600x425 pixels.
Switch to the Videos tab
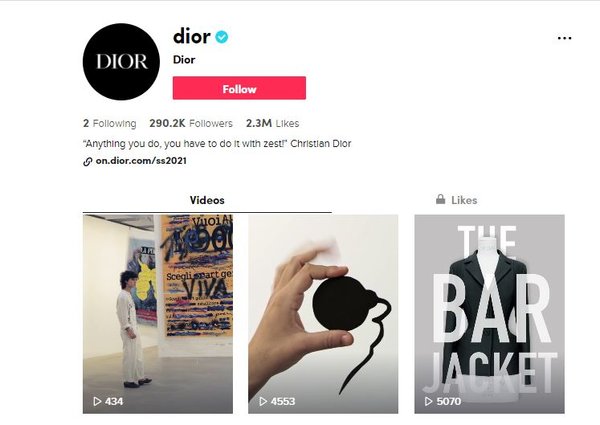(207, 200)
